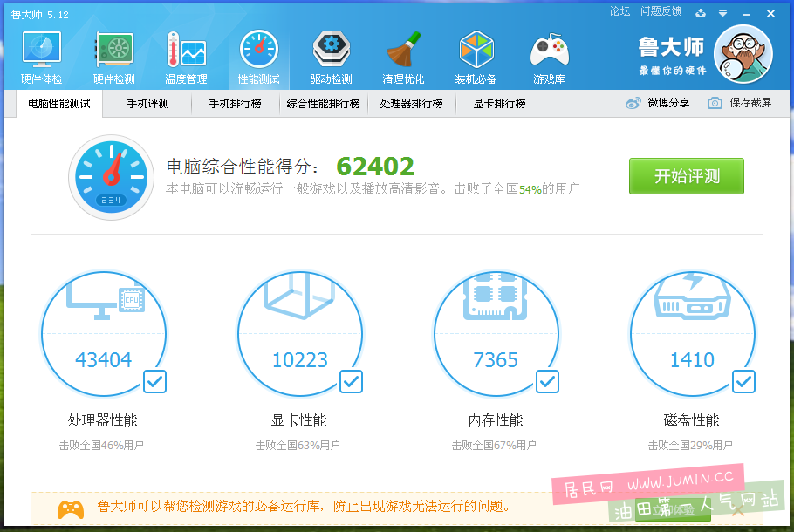This screenshot has width=794, height=532.
Task: Minimize the 鲁大师 window
Action: (x=746, y=14)
